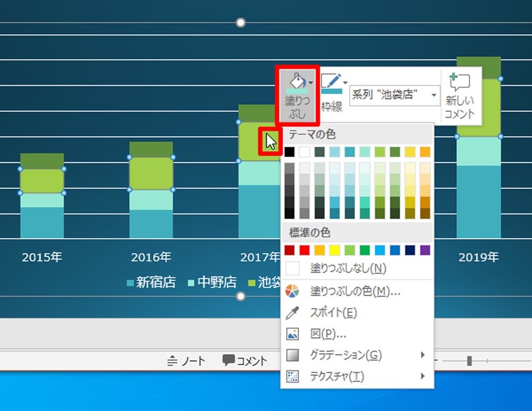Click the 2015年 axis label
532x411 pixels.
pyautogui.click(x=42, y=257)
